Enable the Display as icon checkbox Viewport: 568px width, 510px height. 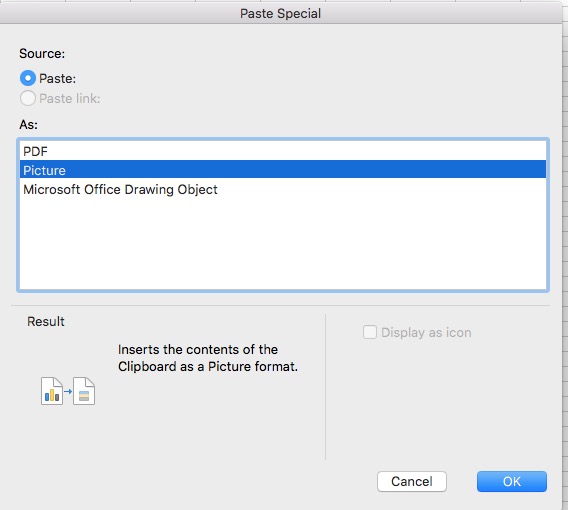click(369, 332)
